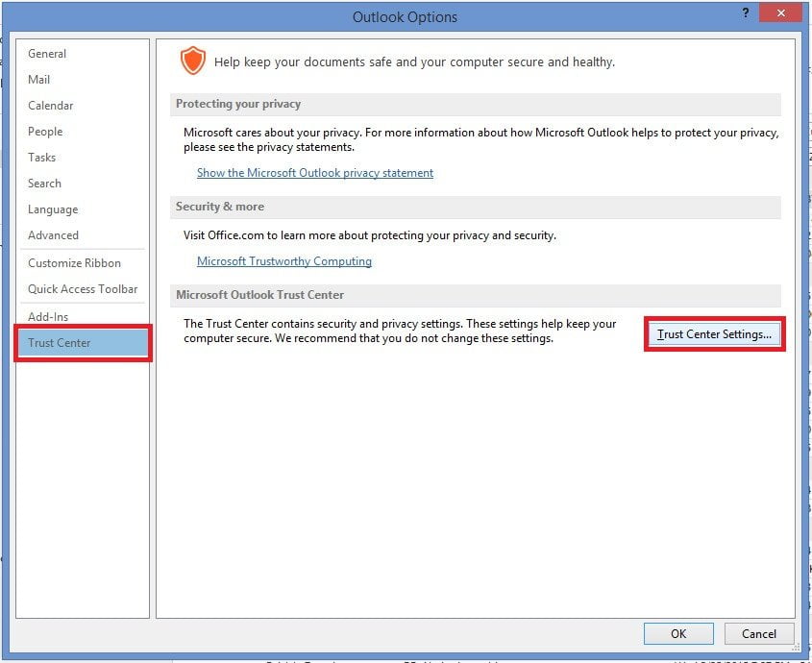Select the Advanced options category

(x=54, y=235)
